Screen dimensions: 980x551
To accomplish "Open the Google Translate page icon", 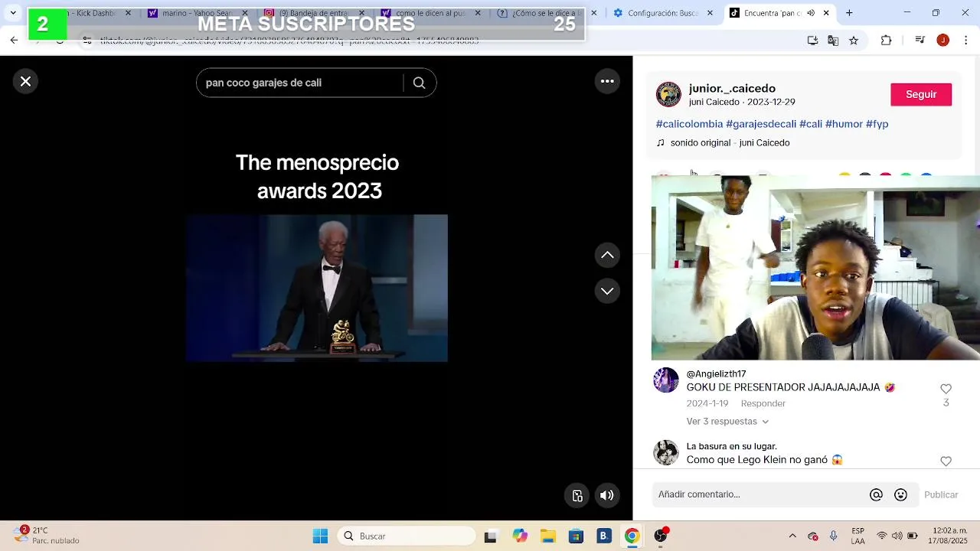I will click(833, 41).
